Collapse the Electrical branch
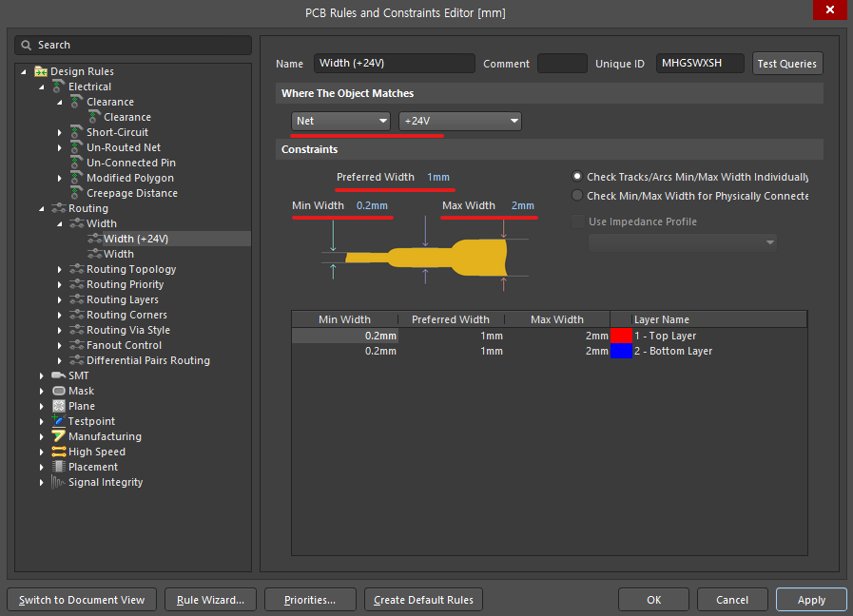853x616 pixels. point(42,87)
